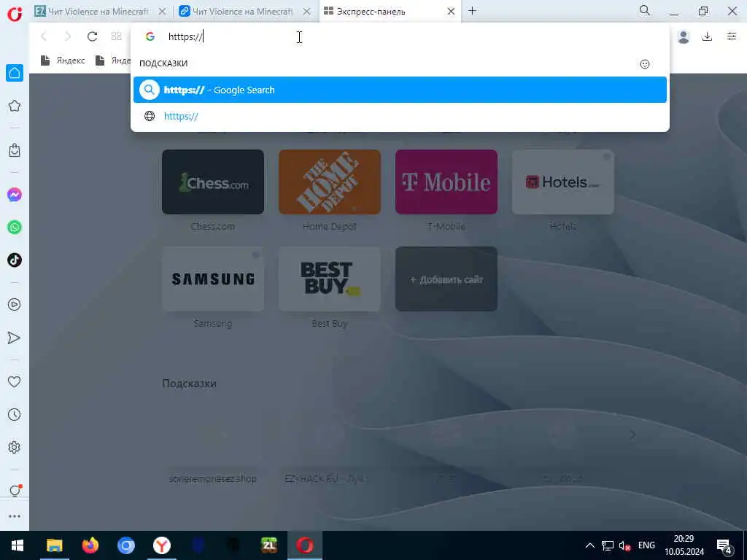Open WhatsApp from the sidebar

(x=15, y=227)
